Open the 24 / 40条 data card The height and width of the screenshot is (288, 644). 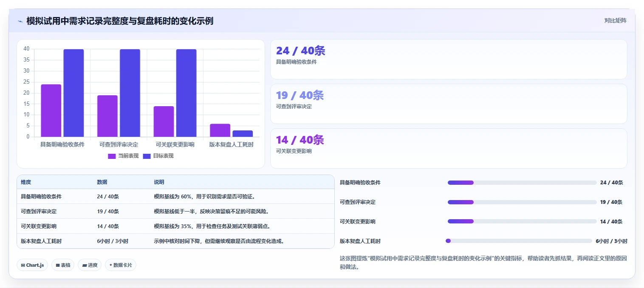449,59
